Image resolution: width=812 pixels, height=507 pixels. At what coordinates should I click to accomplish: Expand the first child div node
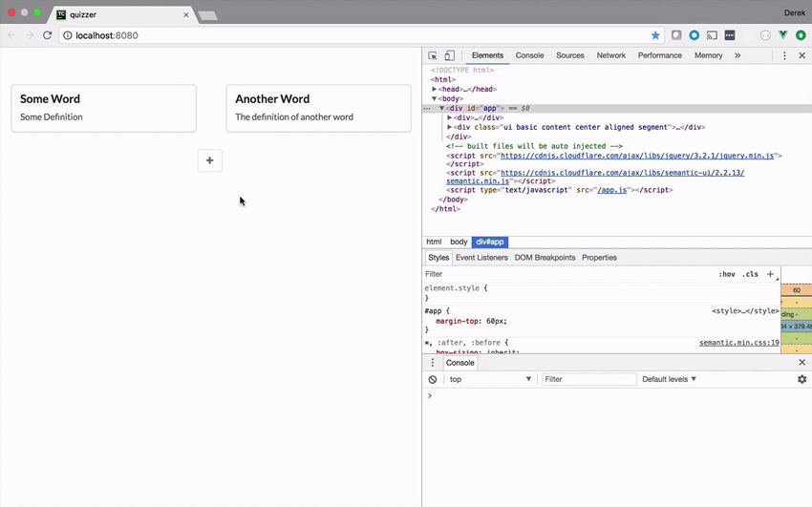(449, 117)
